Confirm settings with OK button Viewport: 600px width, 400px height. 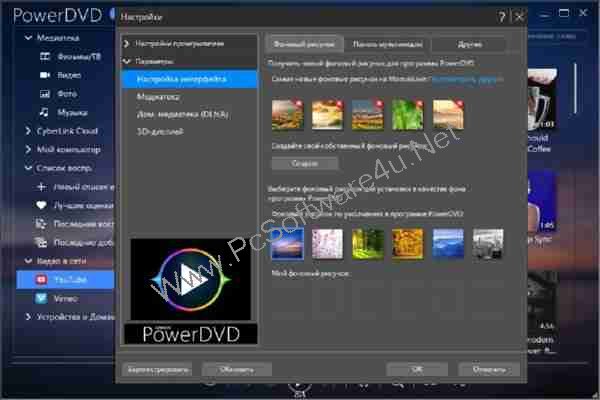point(417,370)
